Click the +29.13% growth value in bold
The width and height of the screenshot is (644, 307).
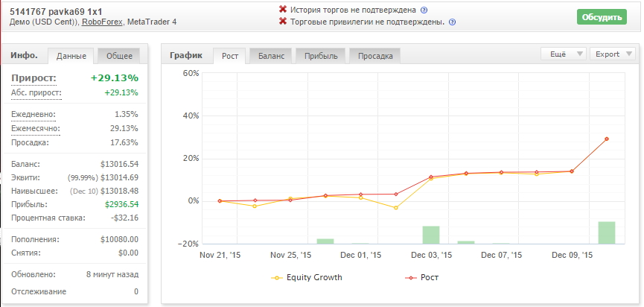pos(115,78)
